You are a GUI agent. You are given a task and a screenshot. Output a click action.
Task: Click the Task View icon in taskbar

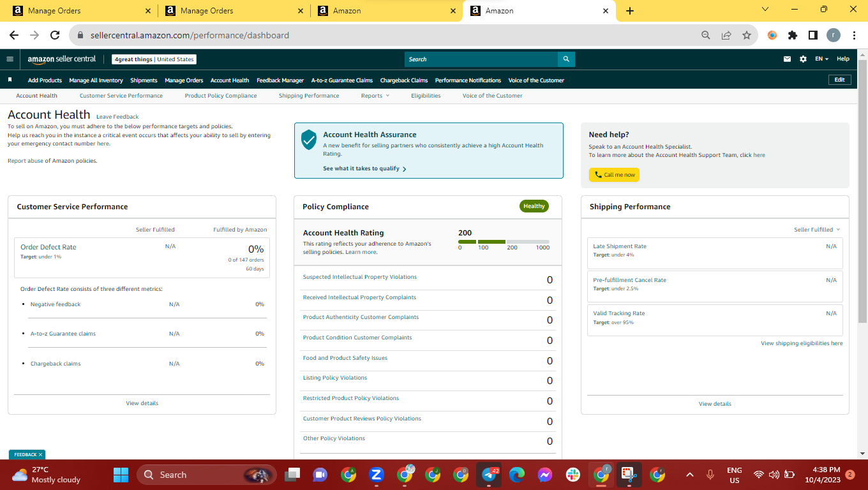tap(293, 475)
